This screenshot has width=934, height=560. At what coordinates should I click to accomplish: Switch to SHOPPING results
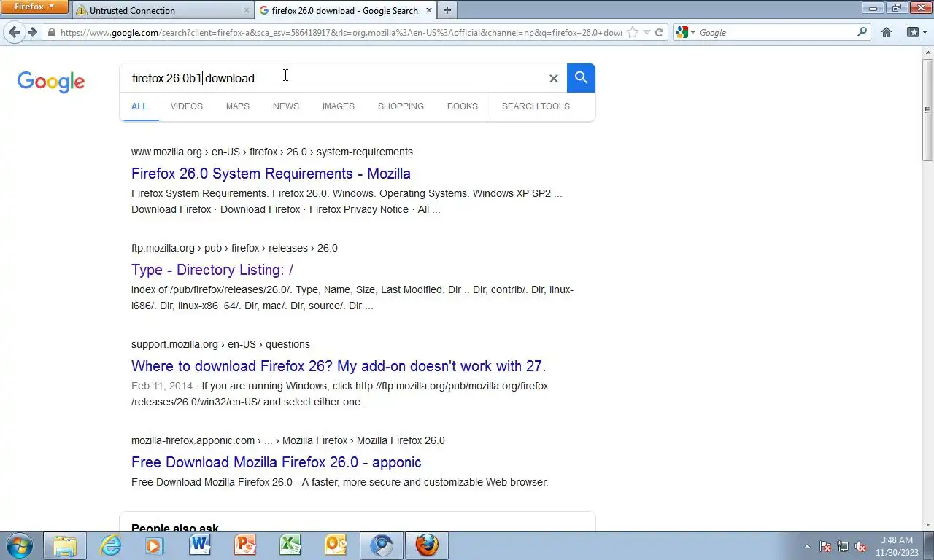point(401,106)
